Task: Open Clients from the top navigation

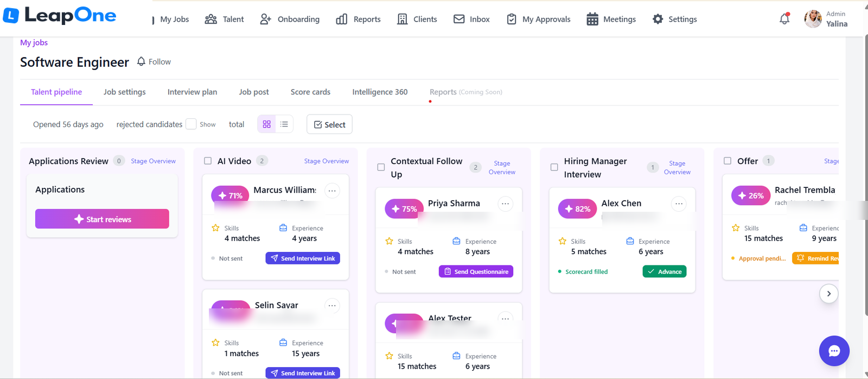Action: [x=417, y=19]
